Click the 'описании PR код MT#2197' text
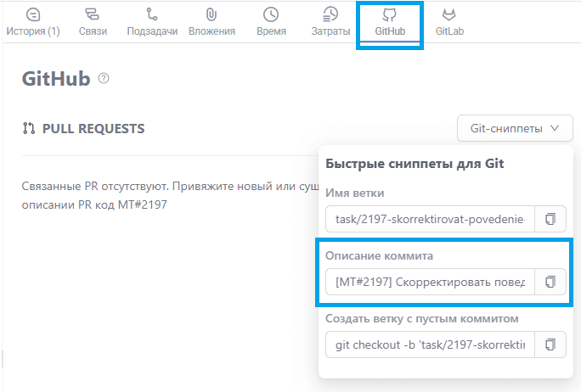581x392 pixels. click(x=94, y=204)
